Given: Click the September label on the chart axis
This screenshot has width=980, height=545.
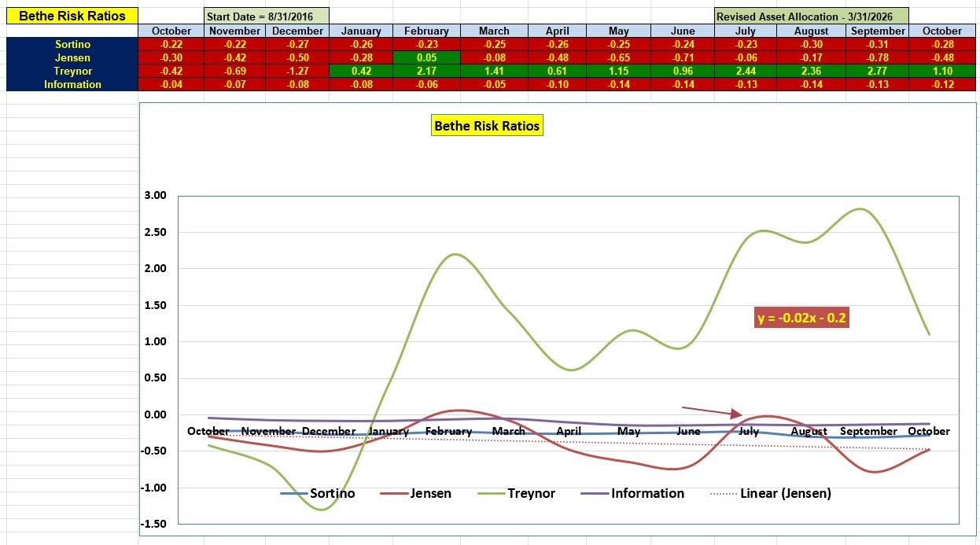Looking at the screenshot, I should pos(868,431).
